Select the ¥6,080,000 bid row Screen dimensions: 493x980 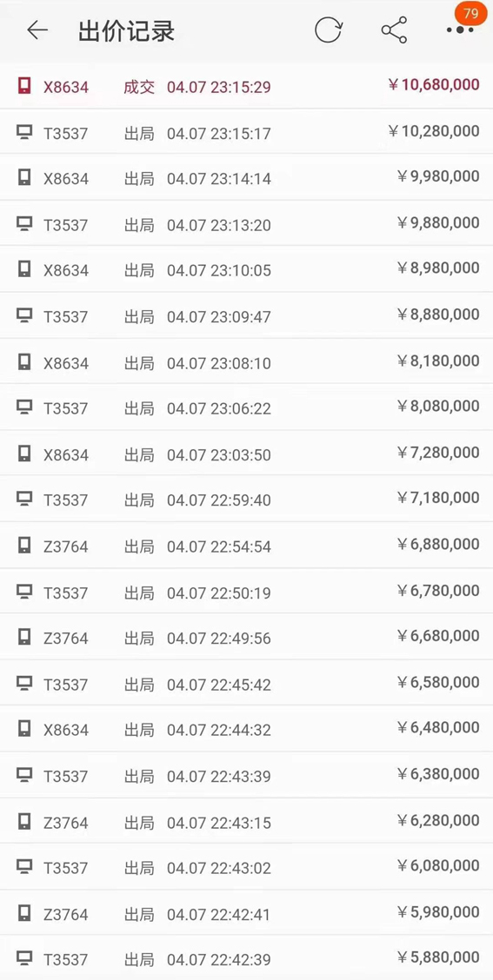[247, 867]
